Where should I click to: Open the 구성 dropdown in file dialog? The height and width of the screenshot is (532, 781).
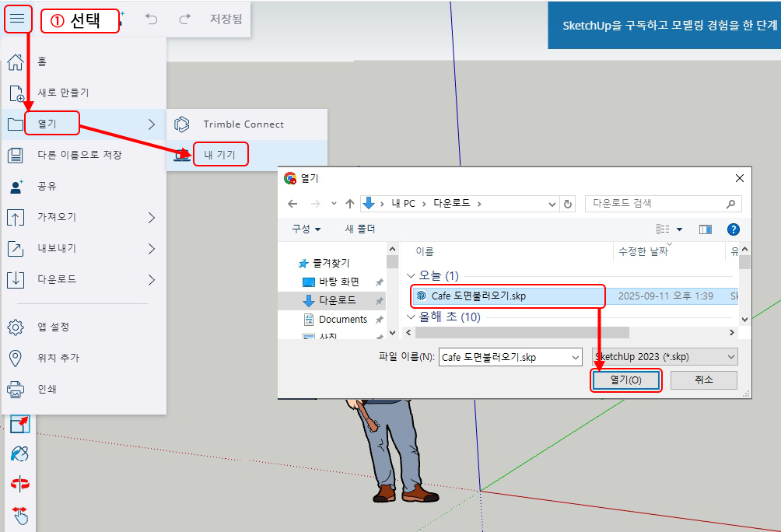(306, 229)
